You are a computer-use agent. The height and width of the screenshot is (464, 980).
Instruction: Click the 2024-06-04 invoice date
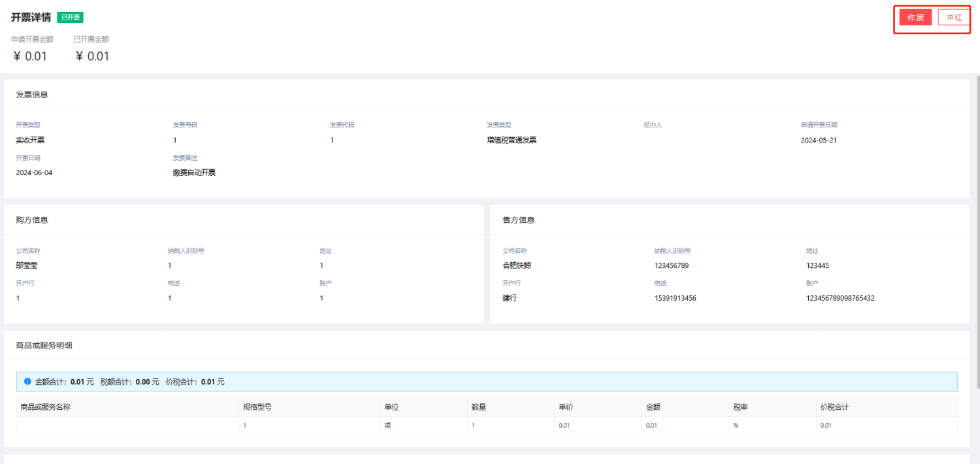pos(33,173)
